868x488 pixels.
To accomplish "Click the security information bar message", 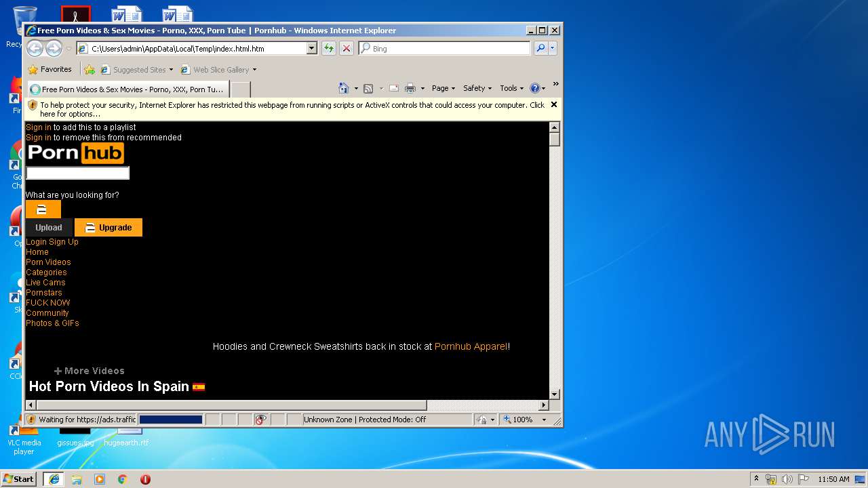I will [292, 109].
